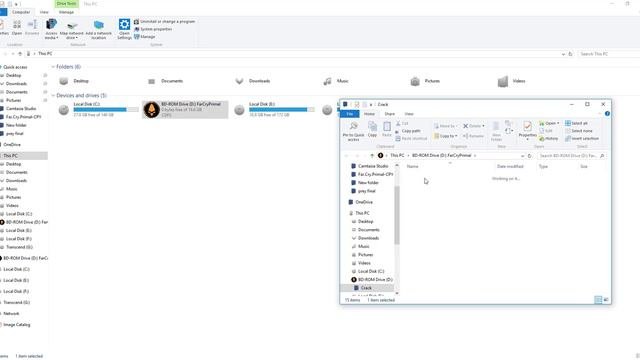
Task: Expand Access media dropdown arrow
Action: coord(58,38)
